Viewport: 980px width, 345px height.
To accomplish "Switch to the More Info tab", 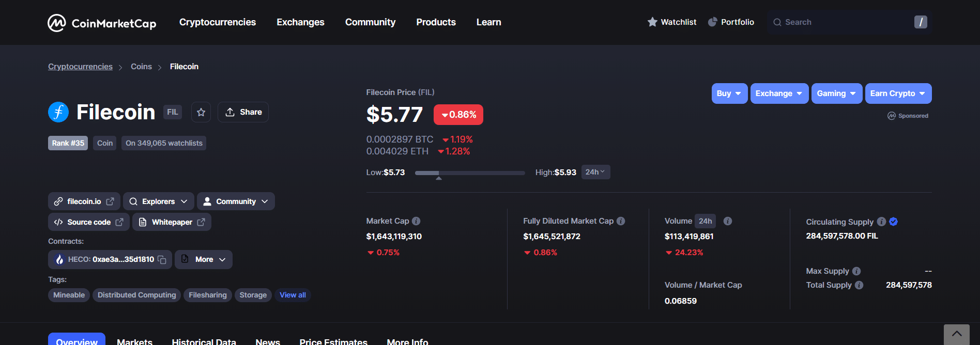I will pyautogui.click(x=407, y=341).
